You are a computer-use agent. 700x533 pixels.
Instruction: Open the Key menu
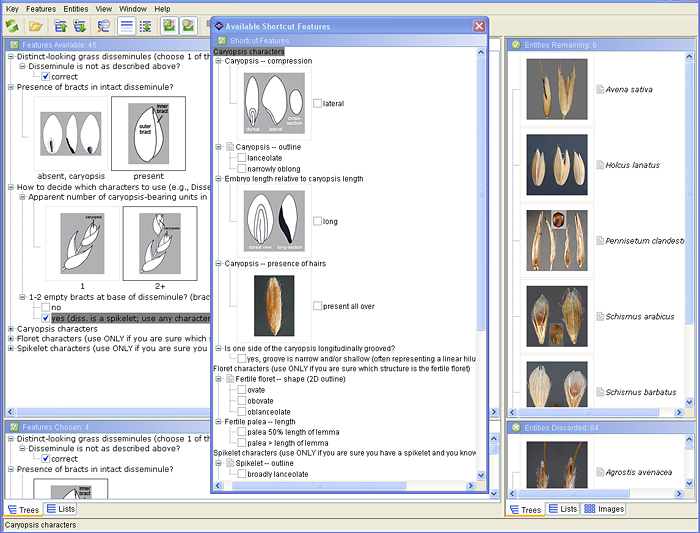tap(12, 9)
